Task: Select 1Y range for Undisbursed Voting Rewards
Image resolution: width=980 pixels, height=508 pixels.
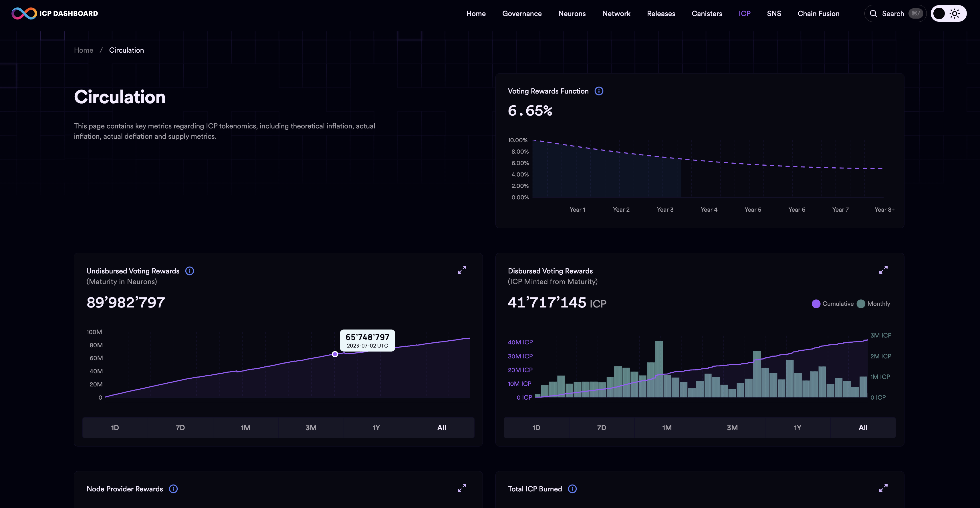Action: click(x=376, y=428)
